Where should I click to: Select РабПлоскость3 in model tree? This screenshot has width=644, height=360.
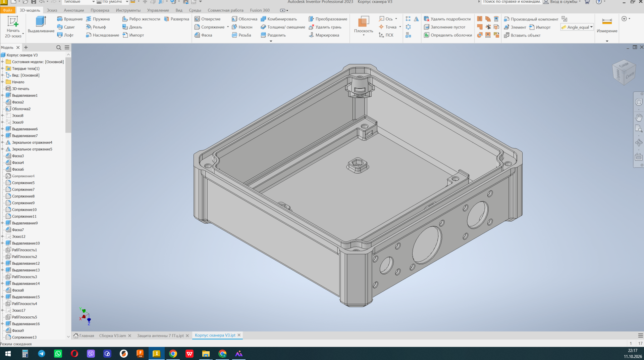point(24,277)
